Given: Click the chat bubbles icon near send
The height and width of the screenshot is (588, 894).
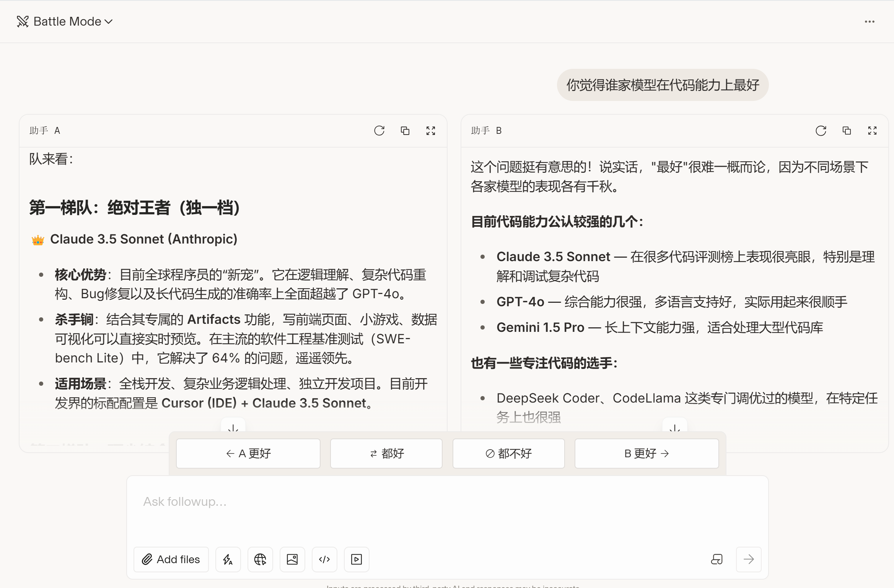Looking at the screenshot, I should (717, 559).
